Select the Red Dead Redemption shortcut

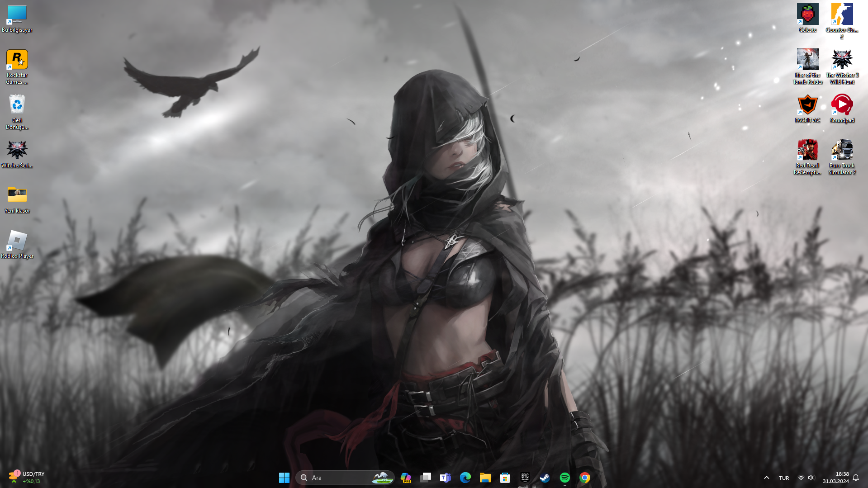coord(807,157)
